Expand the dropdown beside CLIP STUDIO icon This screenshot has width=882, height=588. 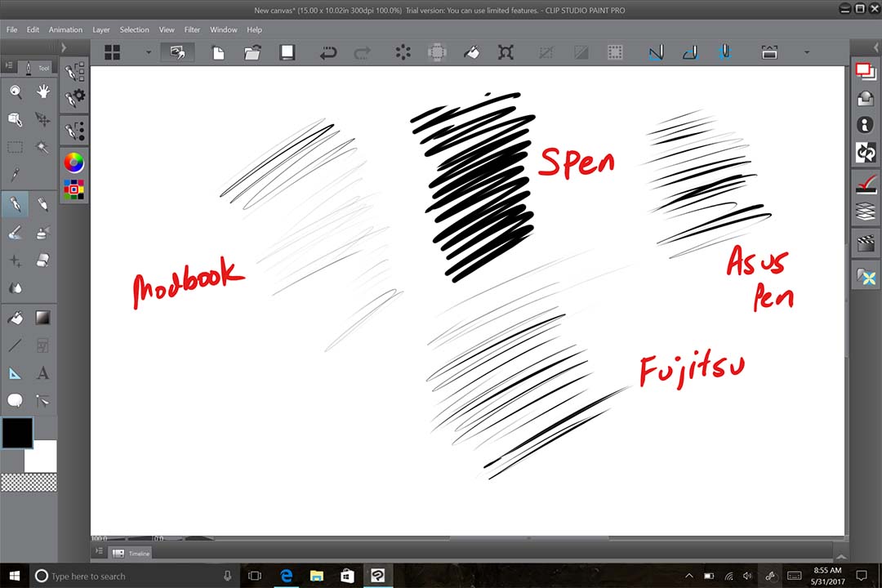(x=149, y=52)
